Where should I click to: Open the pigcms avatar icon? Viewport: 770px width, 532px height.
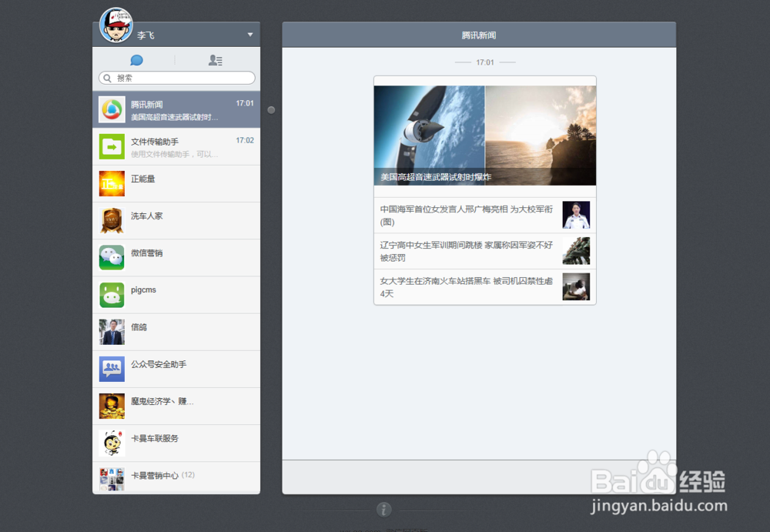click(x=112, y=295)
